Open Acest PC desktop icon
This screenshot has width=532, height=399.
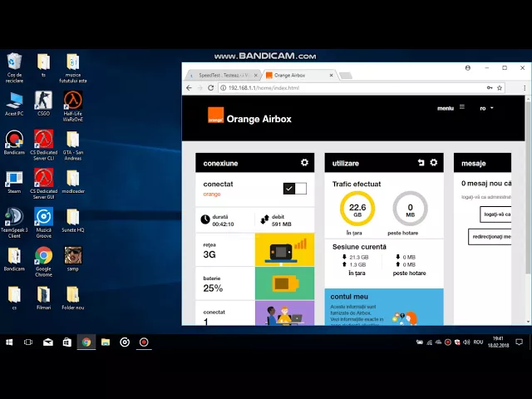14,104
